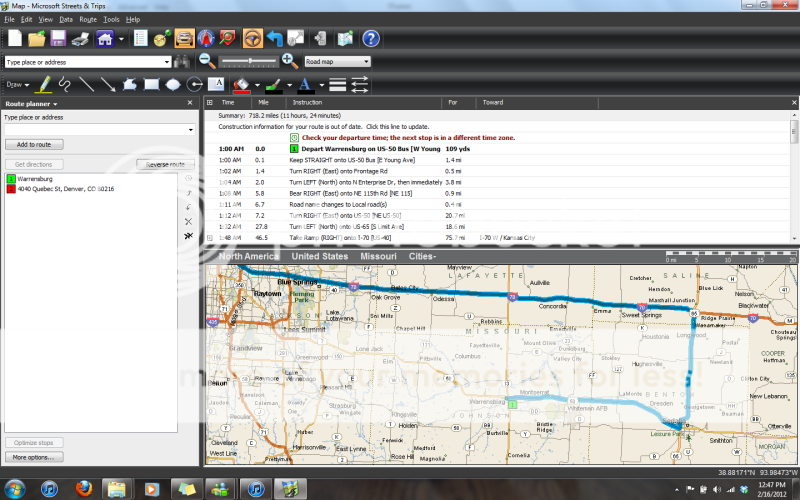Open the GPS compass icon in toolbar
This screenshot has height=500, width=800.
206,38
